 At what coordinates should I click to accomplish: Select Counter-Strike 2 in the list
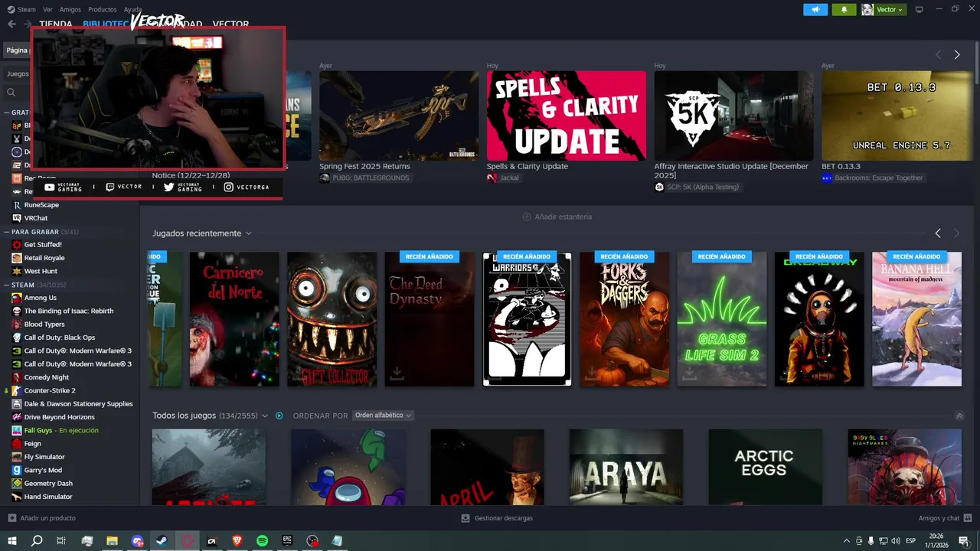[50, 390]
